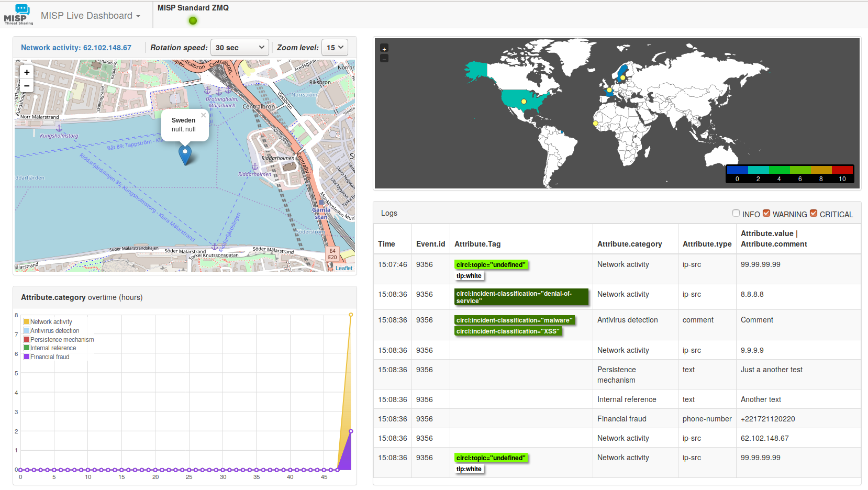The width and height of the screenshot is (868, 490).
Task: Zoom in on the world map
Action: point(384,49)
